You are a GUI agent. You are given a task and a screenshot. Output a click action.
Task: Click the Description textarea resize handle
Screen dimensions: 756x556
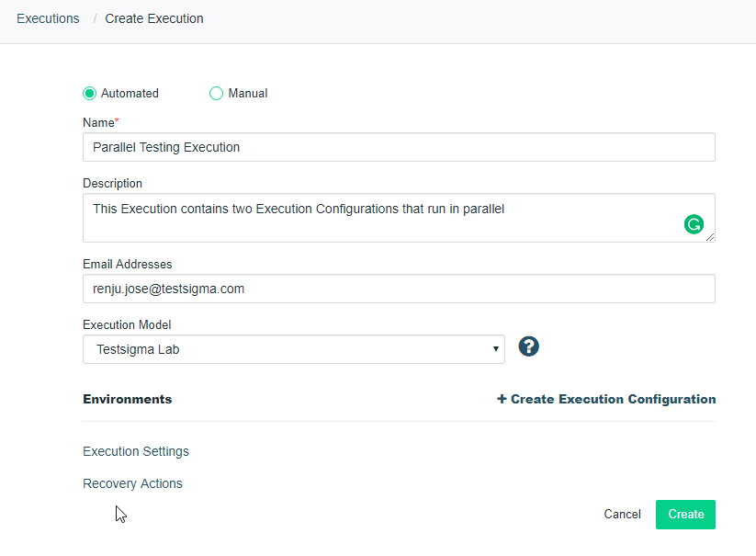point(710,237)
